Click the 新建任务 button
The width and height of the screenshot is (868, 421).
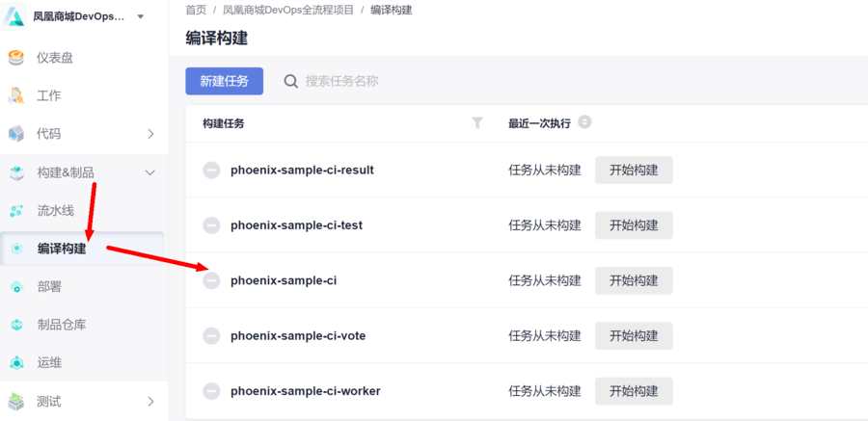pyautogui.click(x=224, y=82)
